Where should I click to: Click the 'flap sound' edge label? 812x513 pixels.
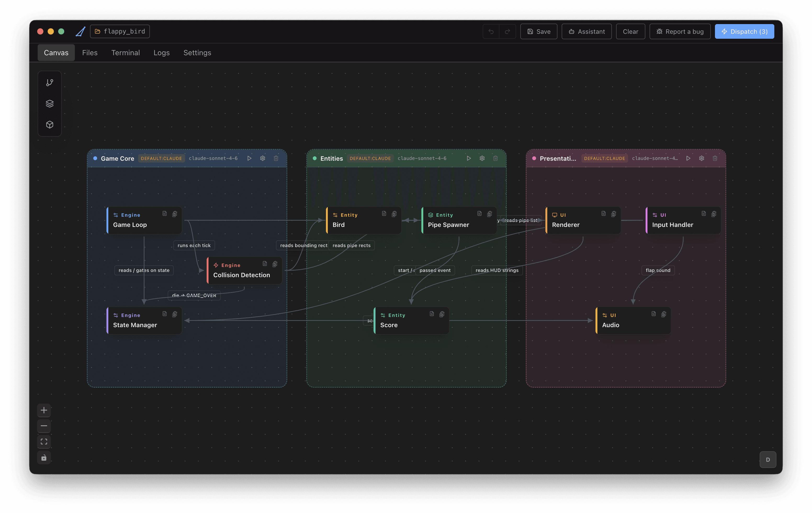click(658, 270)
